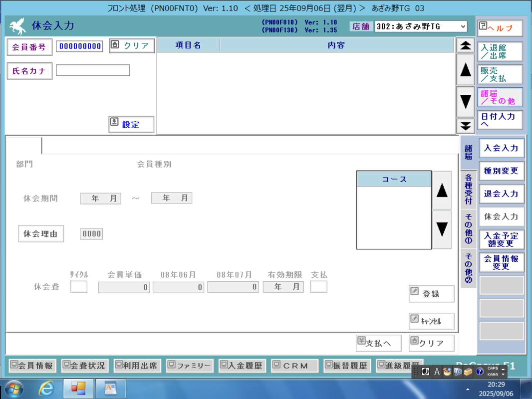Click the 氏名カナ name input field

coord(93,71)
